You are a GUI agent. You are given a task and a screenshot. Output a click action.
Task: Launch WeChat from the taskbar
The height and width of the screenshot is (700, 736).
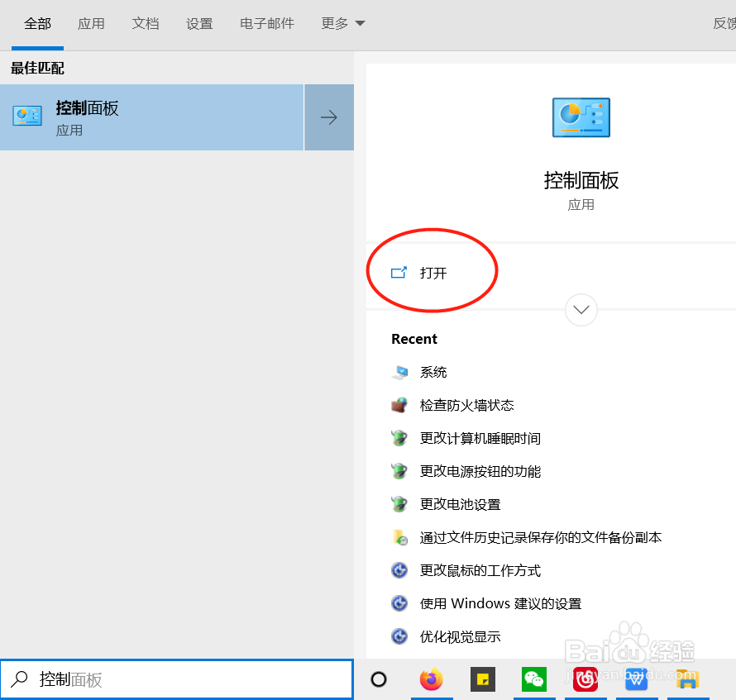pyautogui.click(x=533, y=679)
